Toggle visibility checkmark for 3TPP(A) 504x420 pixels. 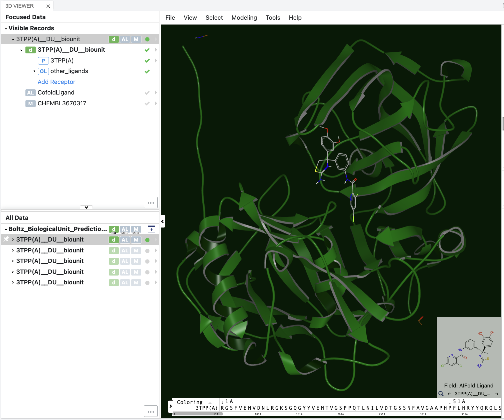(x=147, y=61)
